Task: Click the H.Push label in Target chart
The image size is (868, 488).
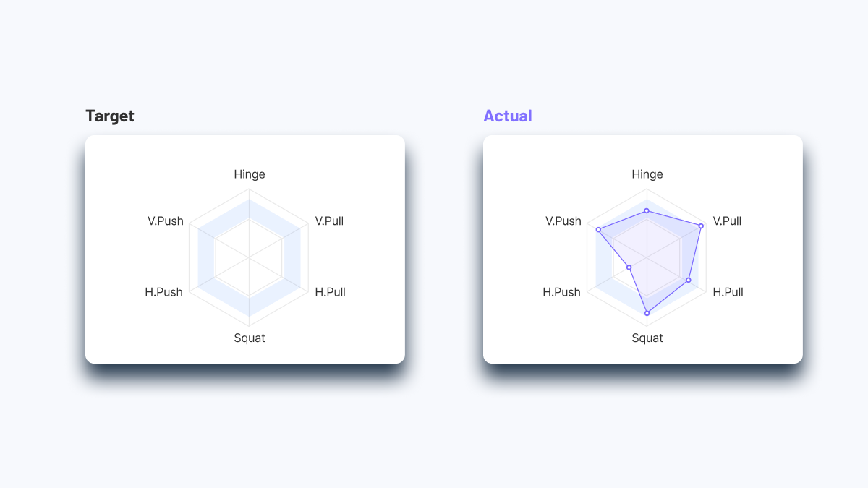Action: 164,292
